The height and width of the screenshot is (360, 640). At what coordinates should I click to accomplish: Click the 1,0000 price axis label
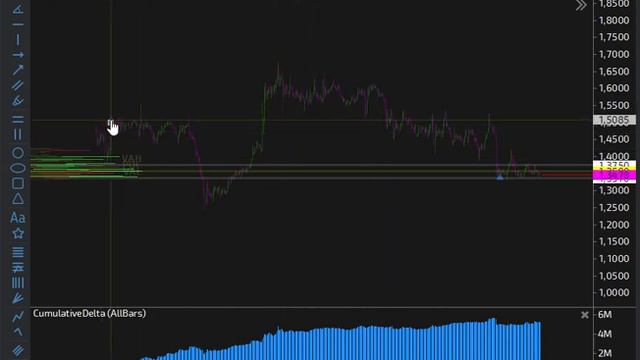click(614, 293)
